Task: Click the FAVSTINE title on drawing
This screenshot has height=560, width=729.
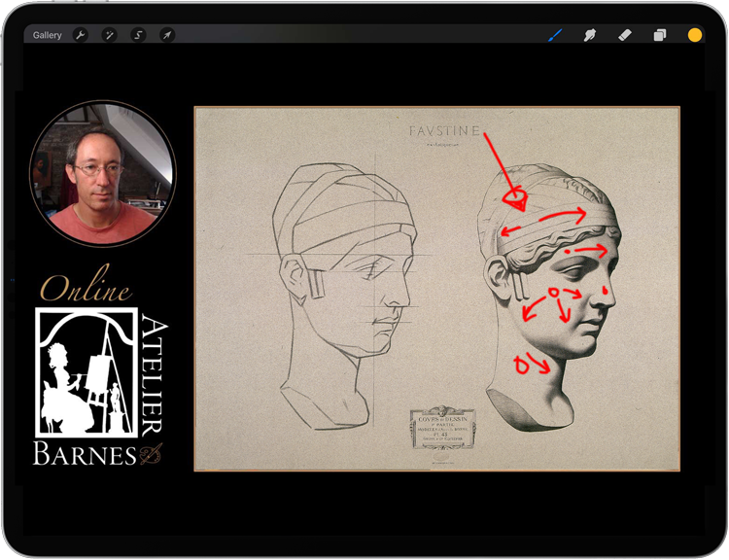Action: pos(444,131)
